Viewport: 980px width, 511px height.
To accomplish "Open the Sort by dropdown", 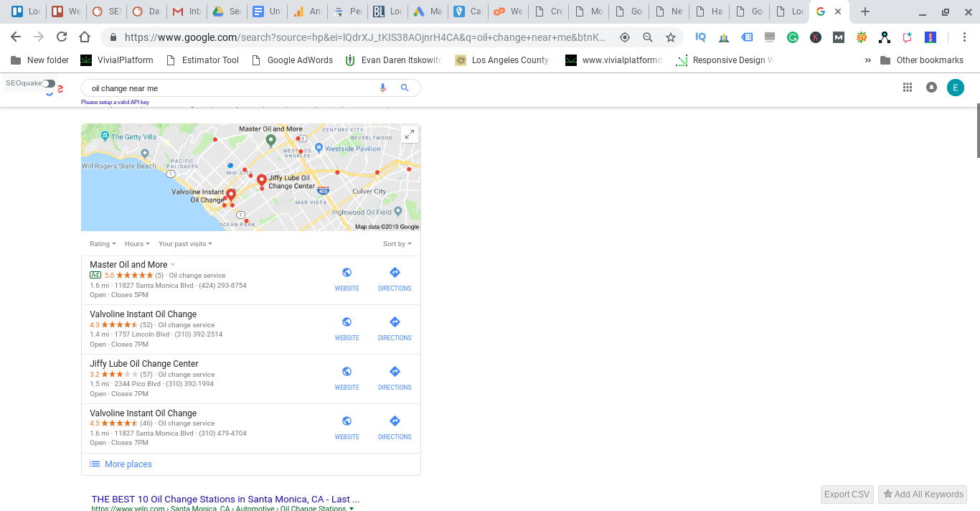I will (397, 244).
